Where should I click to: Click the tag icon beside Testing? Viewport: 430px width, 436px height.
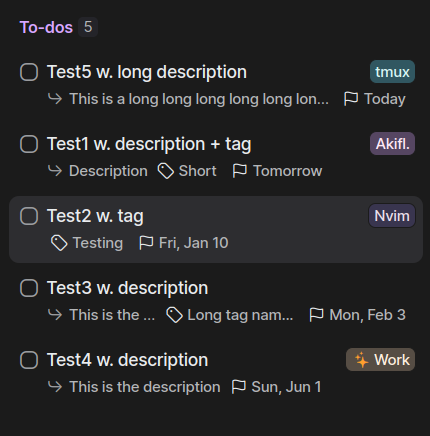pyautogui.click(x=59, y=243)
